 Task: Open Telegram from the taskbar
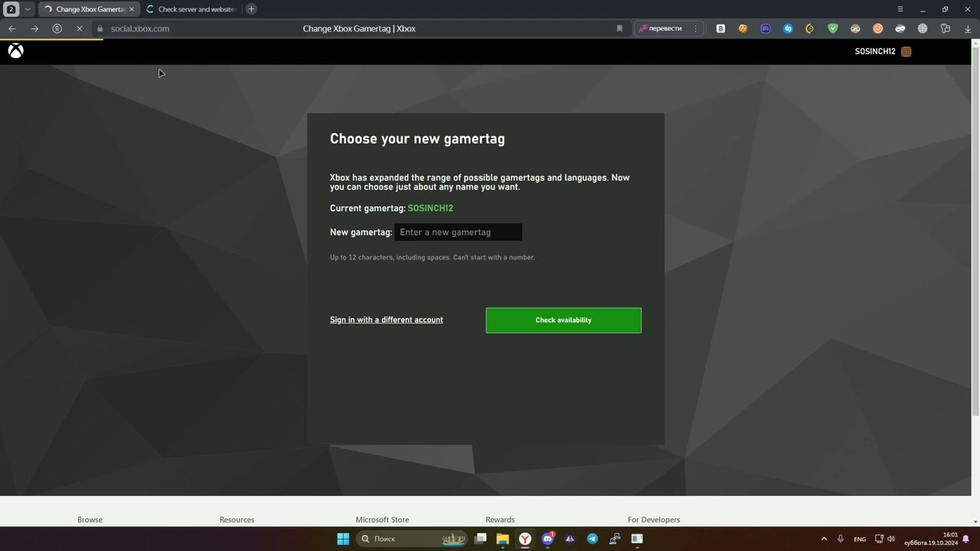coord(592,539)
